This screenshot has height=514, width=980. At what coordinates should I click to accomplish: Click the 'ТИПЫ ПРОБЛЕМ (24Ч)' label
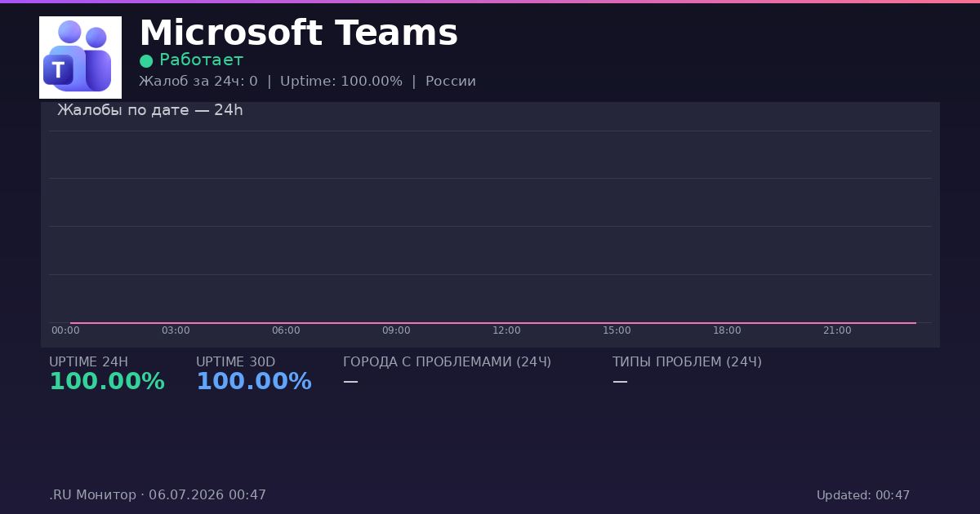pos(687,362)
